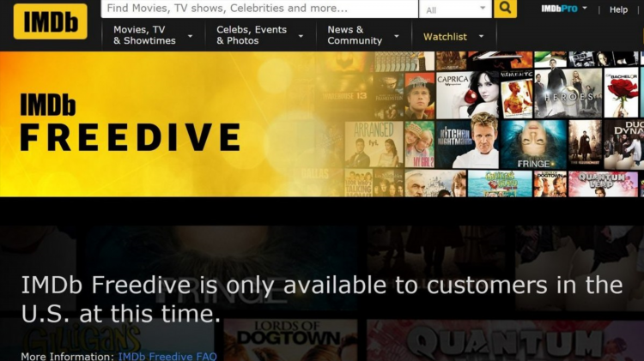Open the Celebs, Events & Photos menu

252,35
